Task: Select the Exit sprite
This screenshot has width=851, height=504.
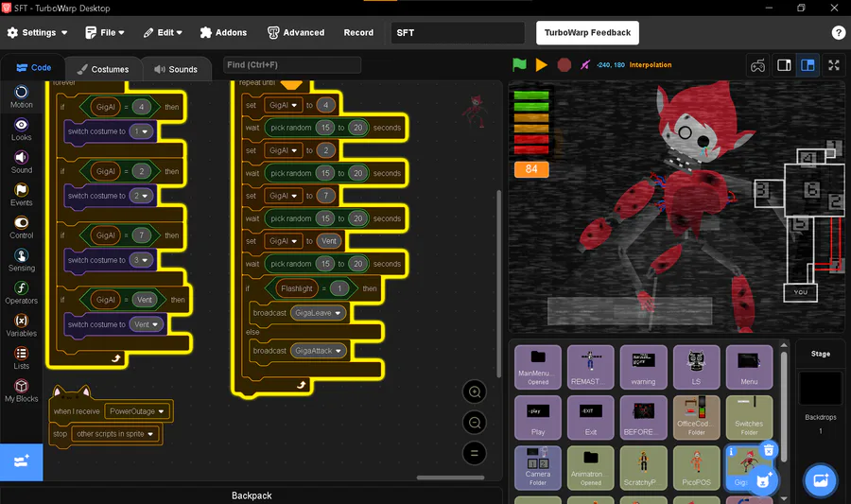Action: [590, 417]
